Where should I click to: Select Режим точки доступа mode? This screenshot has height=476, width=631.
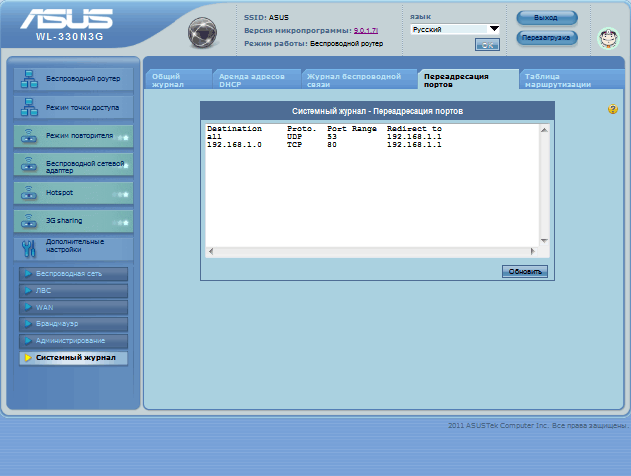[x=75, y=107]
